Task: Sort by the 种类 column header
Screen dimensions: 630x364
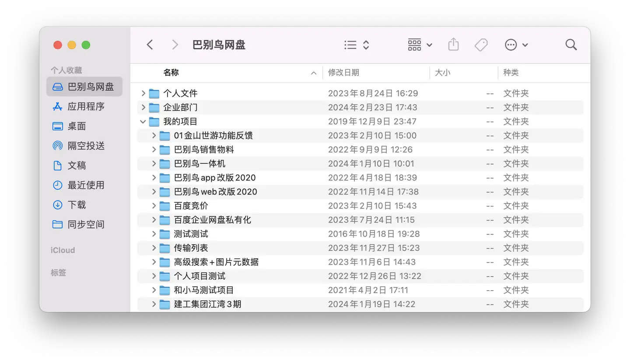Action: tap(511, 73)
